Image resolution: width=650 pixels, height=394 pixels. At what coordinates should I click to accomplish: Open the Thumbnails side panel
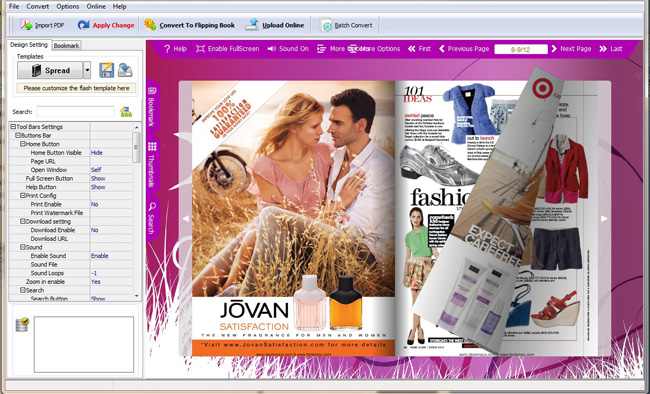tap(152, 164)
